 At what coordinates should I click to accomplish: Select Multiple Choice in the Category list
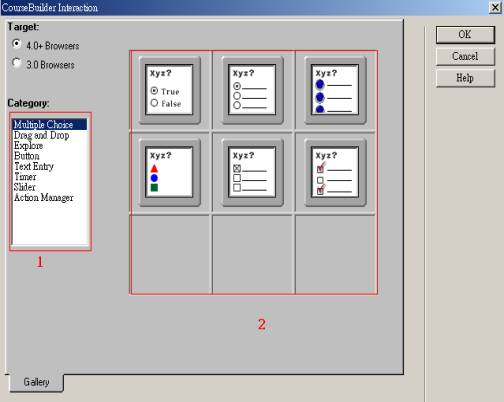(x=50, y=124)
